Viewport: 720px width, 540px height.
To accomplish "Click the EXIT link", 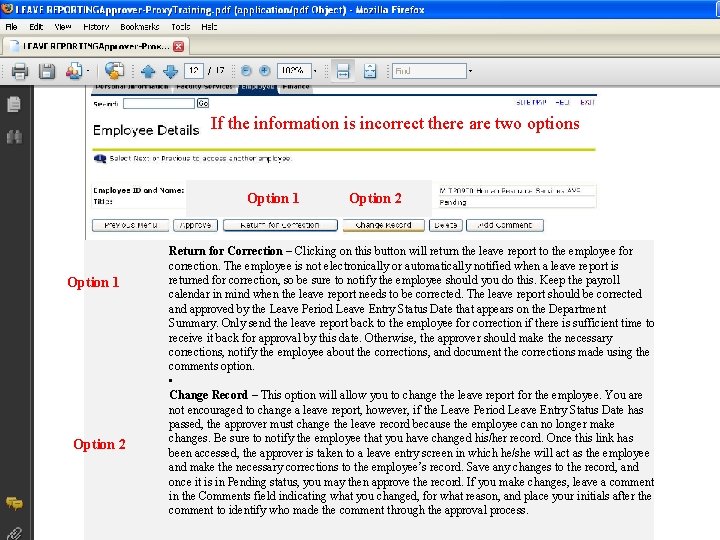I will (587, 102).
